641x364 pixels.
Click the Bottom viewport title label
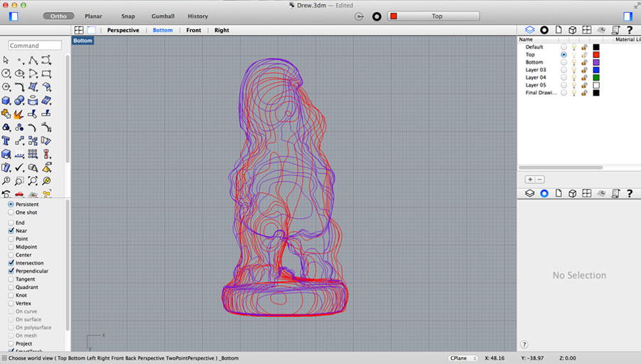pos(83,41)
